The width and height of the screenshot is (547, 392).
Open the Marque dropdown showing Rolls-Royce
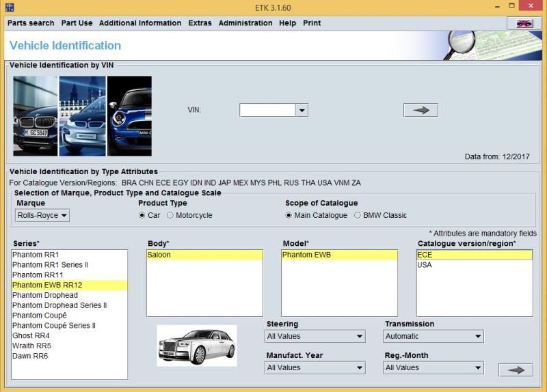pos(42,216)
